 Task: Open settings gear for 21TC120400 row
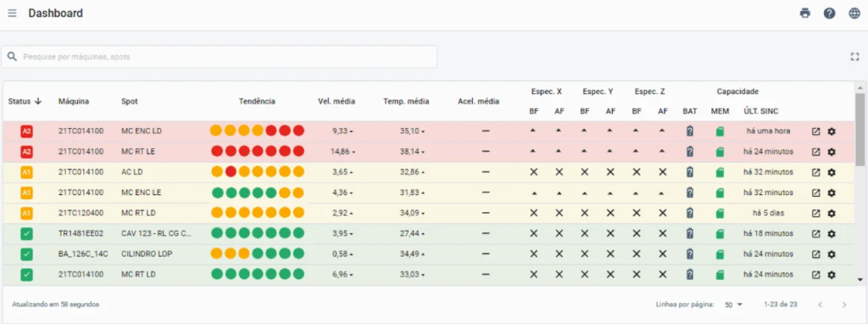click(x=831, y=213)
